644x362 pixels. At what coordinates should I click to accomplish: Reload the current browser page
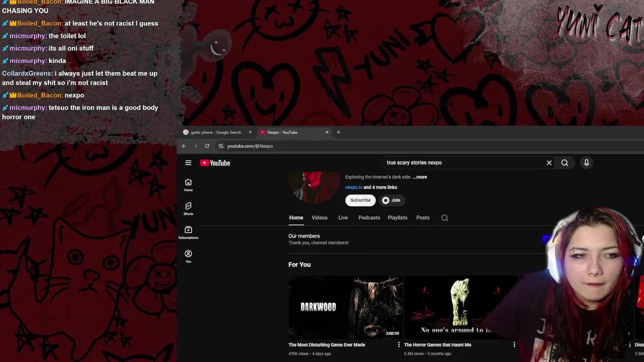click(x=207, y=146)
